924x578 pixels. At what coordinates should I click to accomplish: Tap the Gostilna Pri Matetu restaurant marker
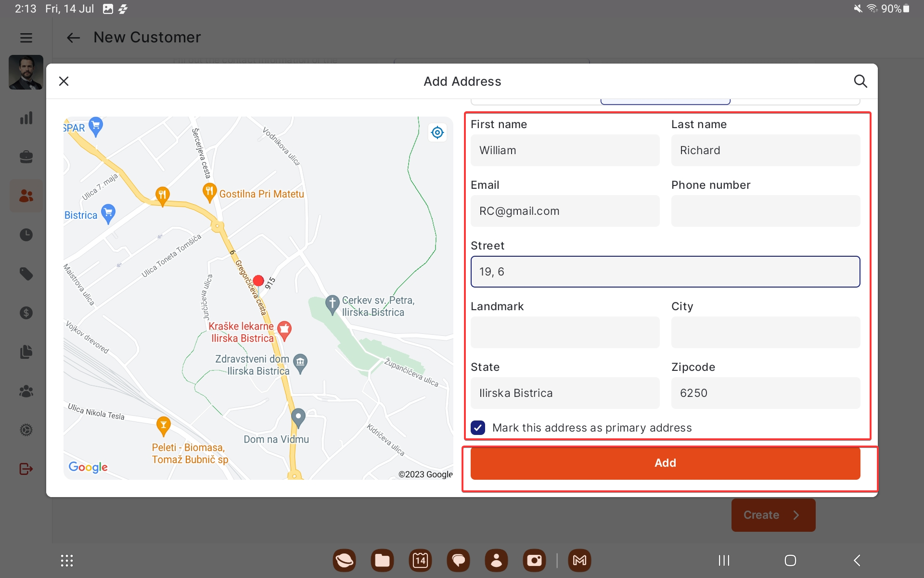point(209,192)
